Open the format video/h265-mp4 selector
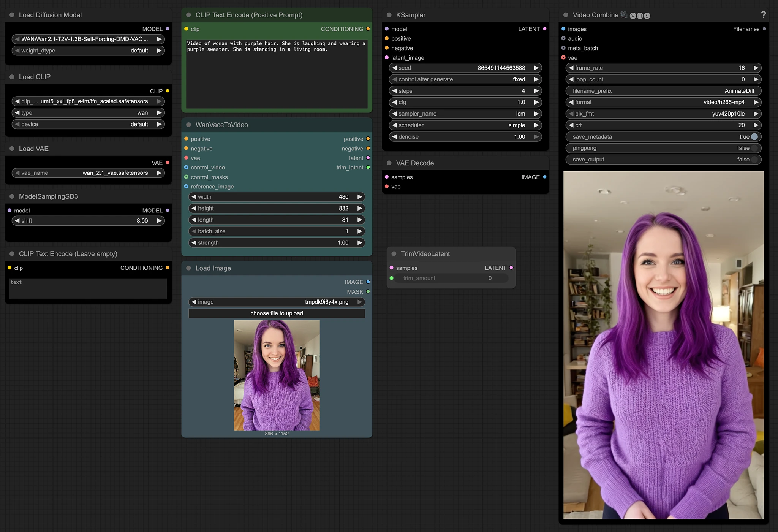The height and width of the screenshot is (532, 778). pyautogui.click(x=663, y=102)
